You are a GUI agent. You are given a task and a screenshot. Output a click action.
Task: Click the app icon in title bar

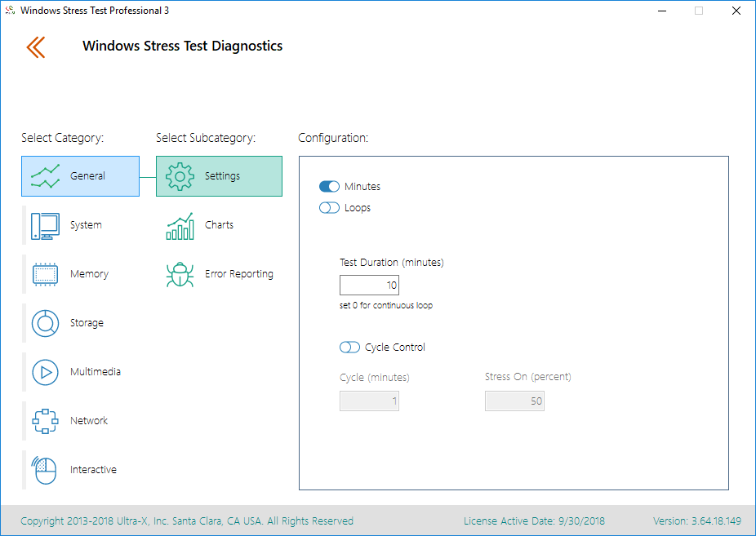10,11
